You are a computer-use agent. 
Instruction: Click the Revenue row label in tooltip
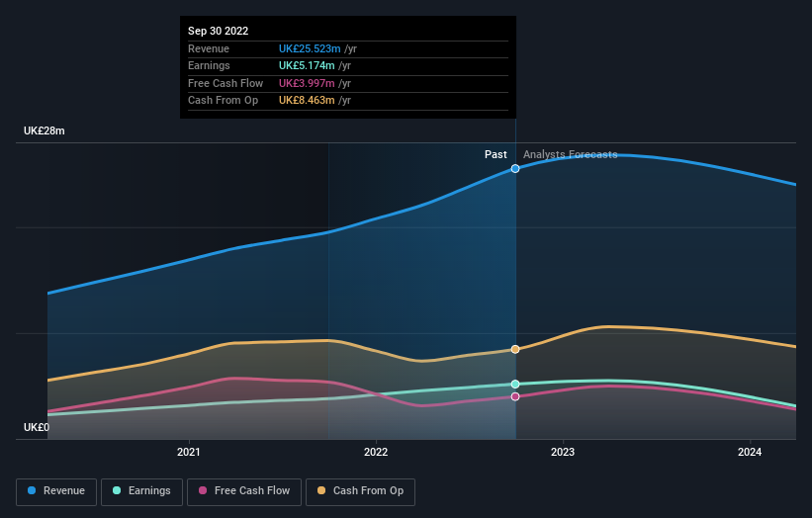pyautogui.click(x=208, y=48)
